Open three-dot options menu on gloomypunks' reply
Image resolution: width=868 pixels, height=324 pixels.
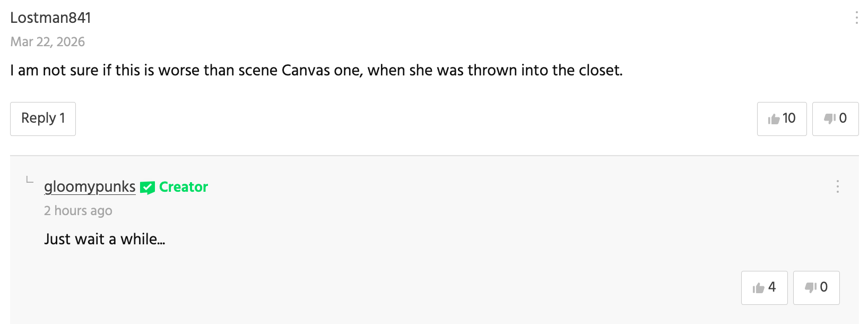(837, 186)
